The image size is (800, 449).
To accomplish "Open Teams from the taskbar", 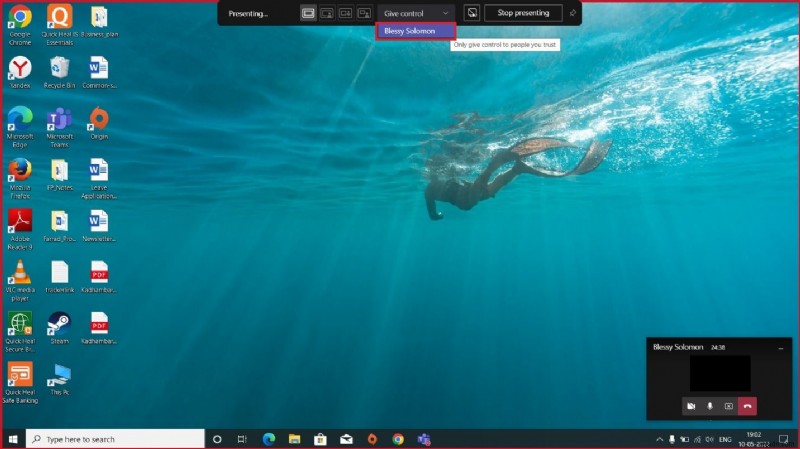I will [424, 439].
